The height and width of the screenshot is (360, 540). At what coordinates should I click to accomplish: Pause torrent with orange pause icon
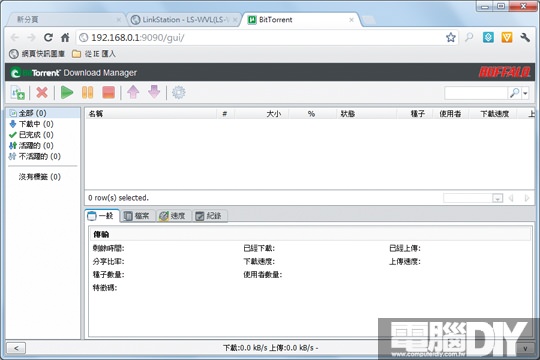pos(87,92)
